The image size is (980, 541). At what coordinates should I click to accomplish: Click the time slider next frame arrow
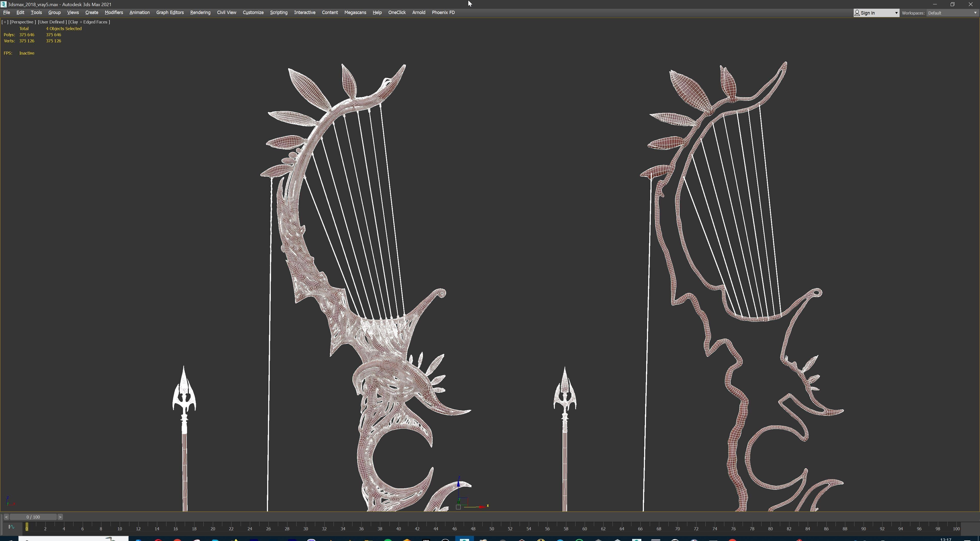60,517
